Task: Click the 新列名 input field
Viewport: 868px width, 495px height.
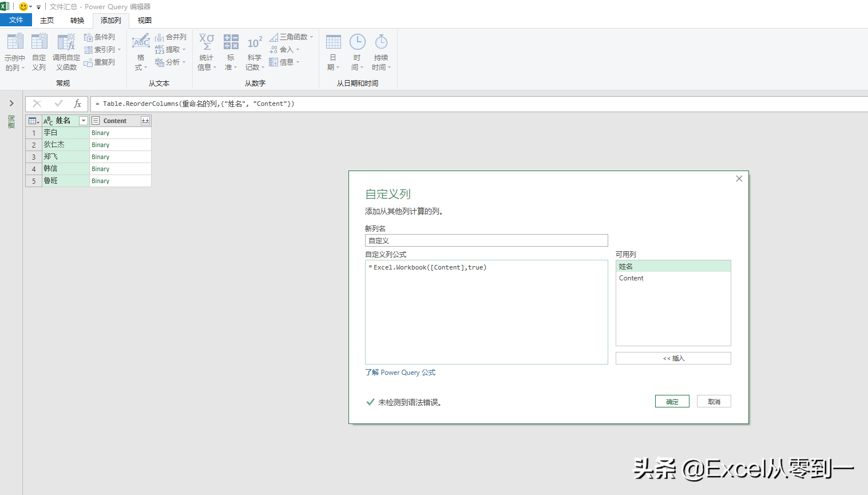Action: pyautogui.click(x=486, y=240)
